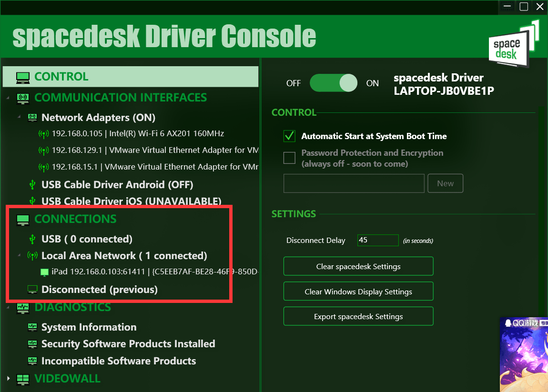The width and height of the screenshot is (548, 392).
Task: Click Export spacedesk Settings
Action: [x=358, y=316]
